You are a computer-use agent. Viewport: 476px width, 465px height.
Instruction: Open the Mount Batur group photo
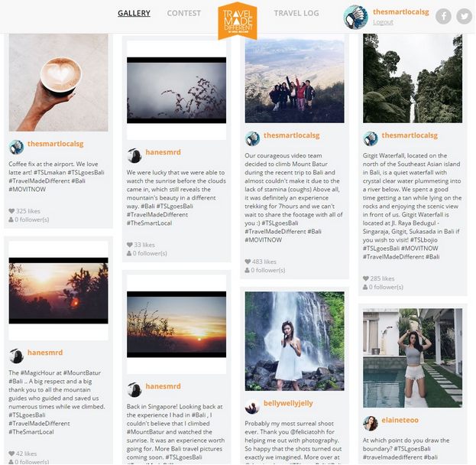pyautogui.click(x=295, y=79)
